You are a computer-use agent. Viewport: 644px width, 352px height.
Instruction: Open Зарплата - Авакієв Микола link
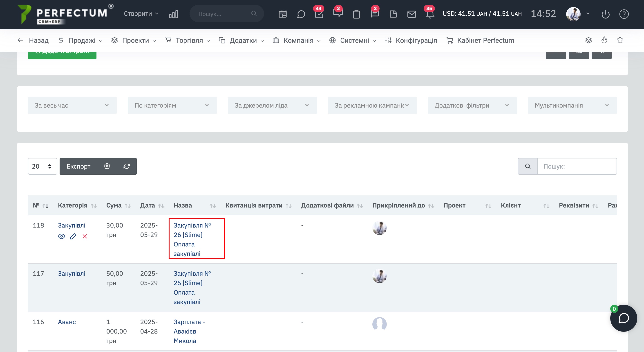(x=189, y=331)
